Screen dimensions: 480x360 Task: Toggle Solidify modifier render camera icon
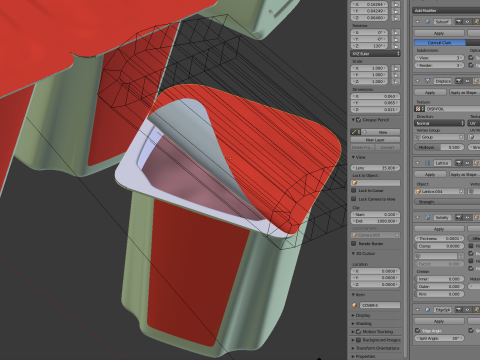(459, 217)
